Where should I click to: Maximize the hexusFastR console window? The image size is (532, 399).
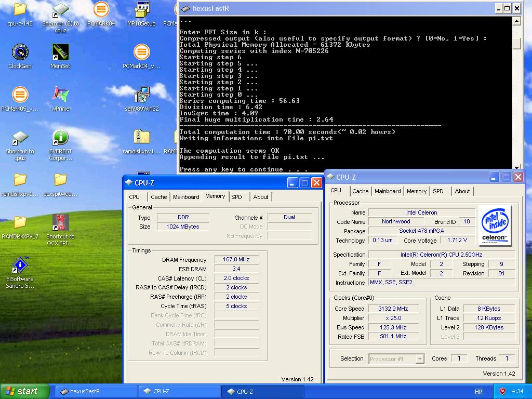pyautogui.click(x=507, y=8)
